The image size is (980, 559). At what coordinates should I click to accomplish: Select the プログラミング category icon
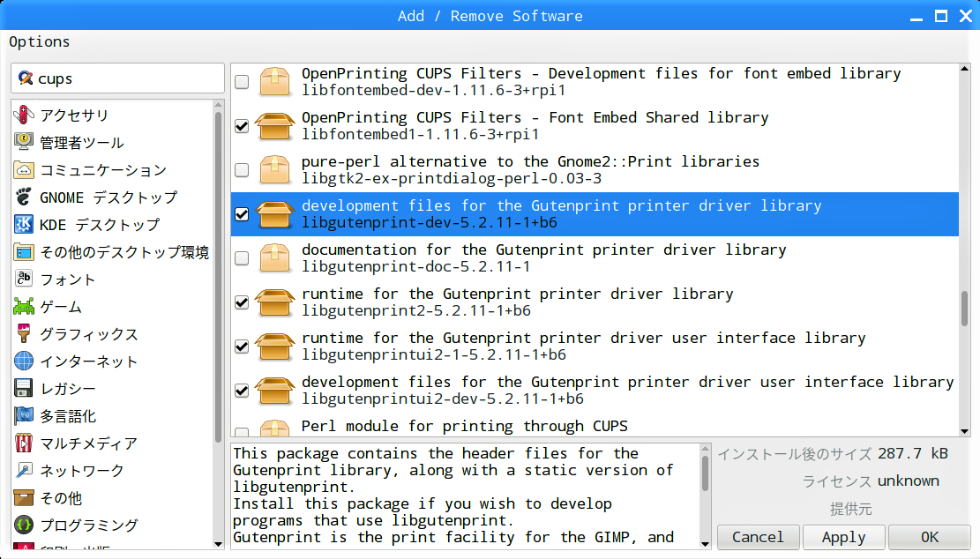24,525
